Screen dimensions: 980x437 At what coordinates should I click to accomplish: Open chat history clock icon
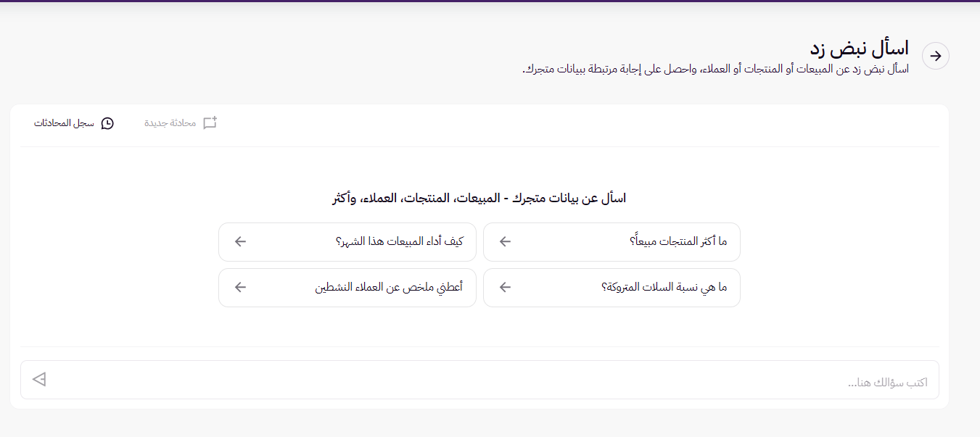[x=107, y=123]
